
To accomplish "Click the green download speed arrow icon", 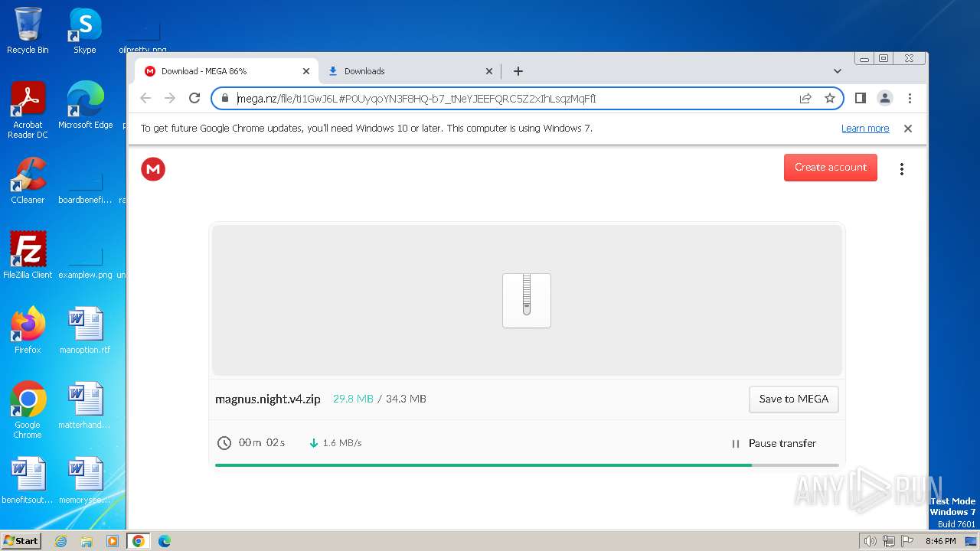I will point(313,443).
